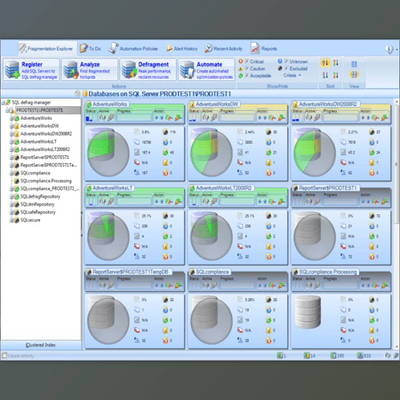This screenshot has width=400, height=400.
Task: Select SQLdmRepository in the tree
Action: pos(37,204)
